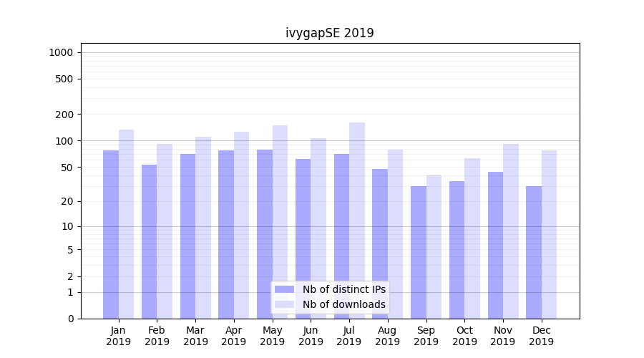Image resolution: width=644 pixels, height=358 pixels.
Task: Select the Jul 2019 downloads bar
Action: [356, 221]
